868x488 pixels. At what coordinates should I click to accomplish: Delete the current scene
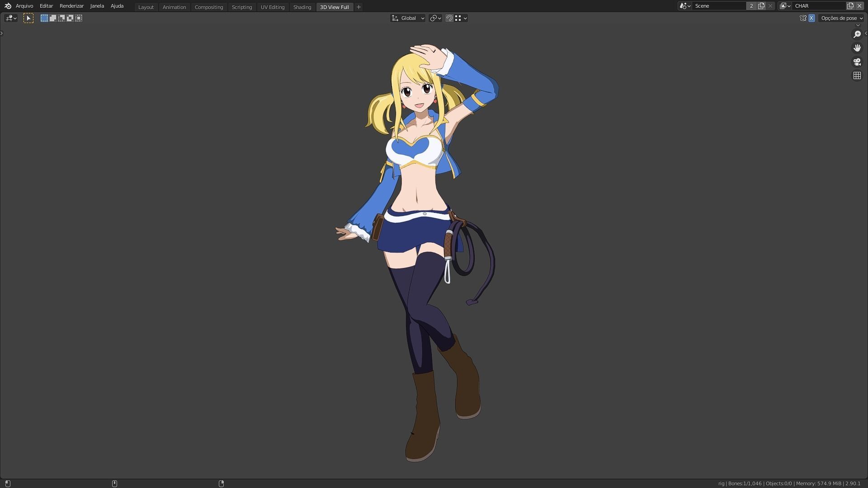tap(770, 6)
